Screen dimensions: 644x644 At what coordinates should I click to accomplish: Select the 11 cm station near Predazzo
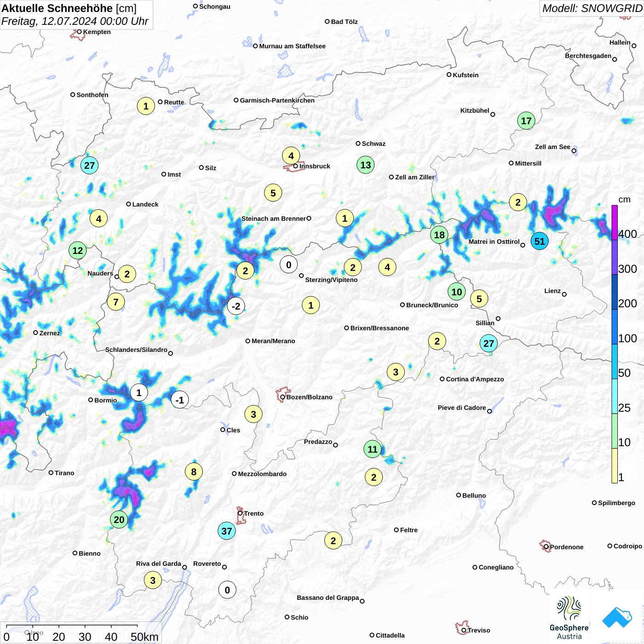tap(373, 449)
